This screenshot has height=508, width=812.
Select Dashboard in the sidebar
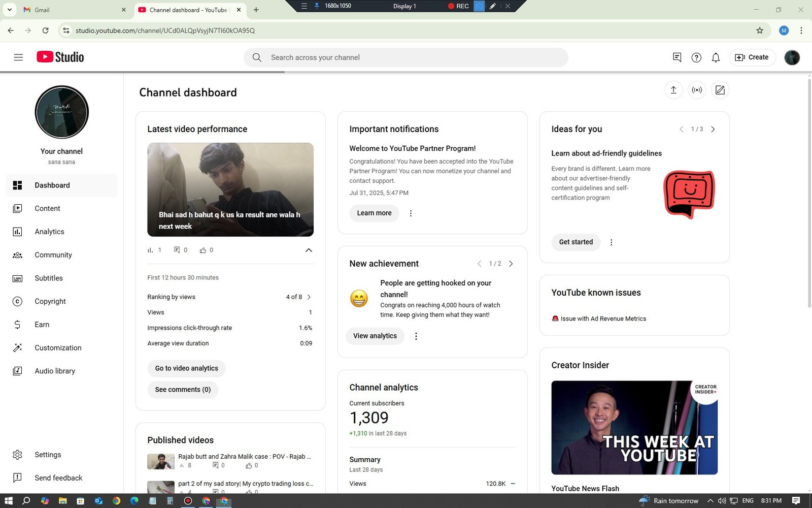click(x=62, y=185)
